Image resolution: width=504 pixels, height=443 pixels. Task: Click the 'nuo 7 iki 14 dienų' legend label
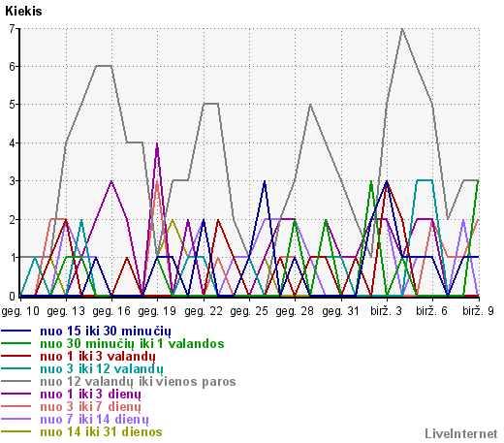94,420
